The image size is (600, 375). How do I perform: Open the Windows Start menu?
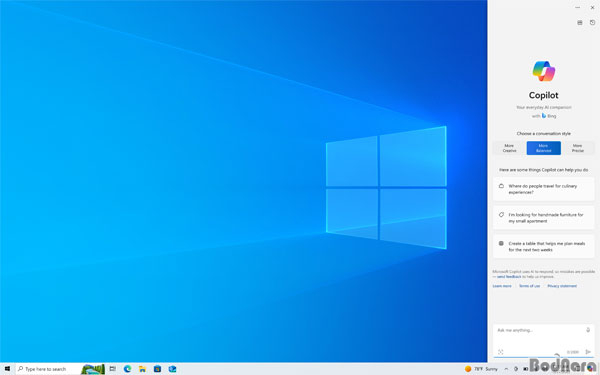click(x=7, y=369)
